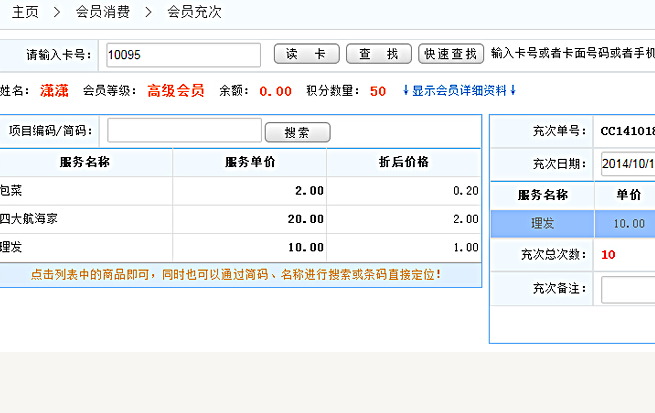This screenshot has height=413, width=655.
Task: Click the 服务单价 column header
Action: (x=250, y=162)
